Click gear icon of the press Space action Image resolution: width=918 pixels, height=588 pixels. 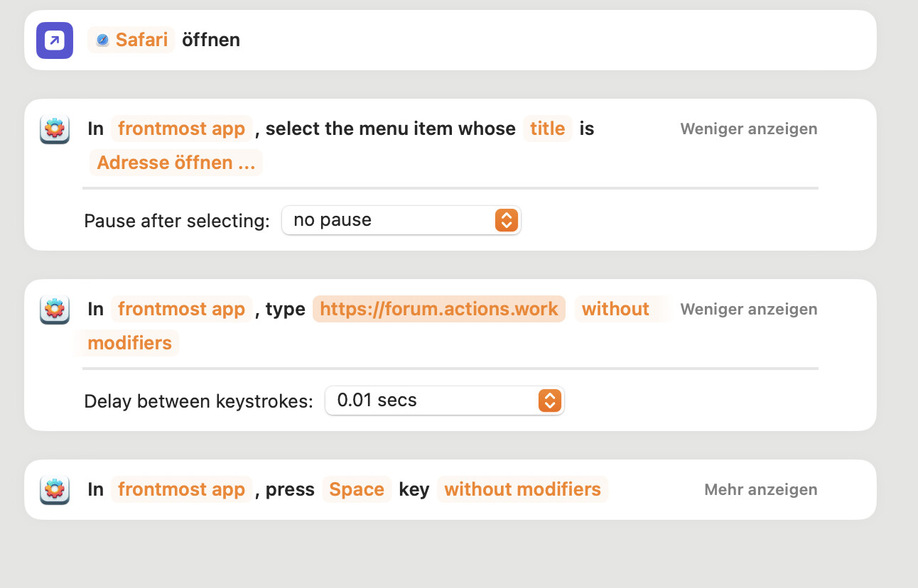pos(55,490)
